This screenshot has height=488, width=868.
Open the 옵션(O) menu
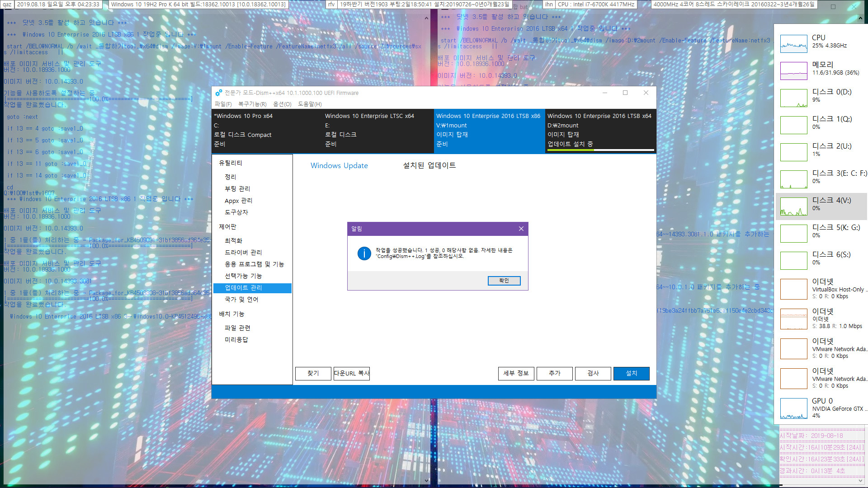[x=282, y=104]
